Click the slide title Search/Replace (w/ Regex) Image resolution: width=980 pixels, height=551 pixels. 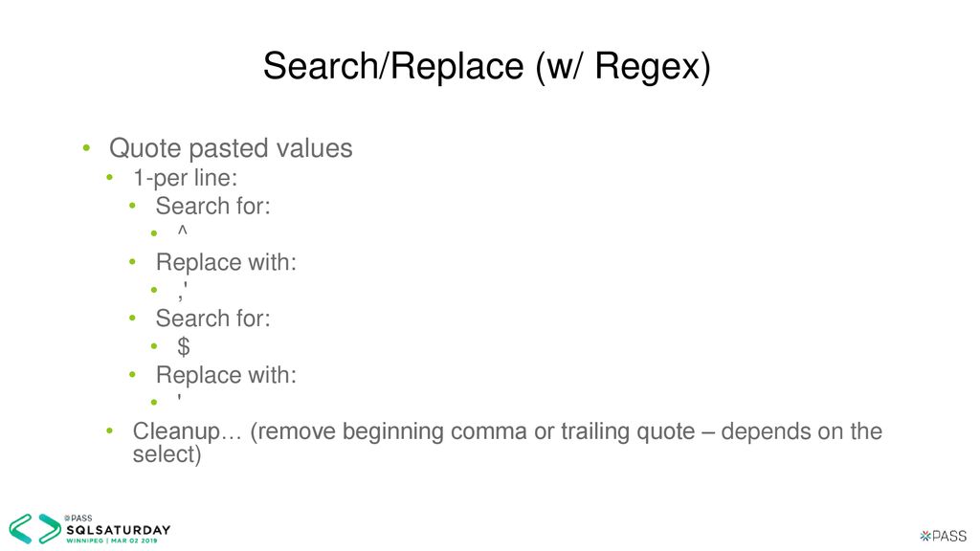click(x=487, y=66)
